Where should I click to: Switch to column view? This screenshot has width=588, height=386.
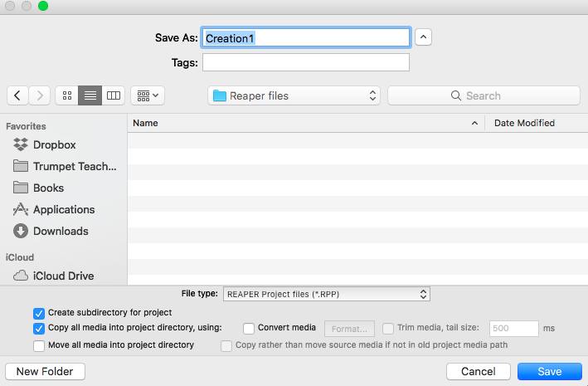coord(114,95)
